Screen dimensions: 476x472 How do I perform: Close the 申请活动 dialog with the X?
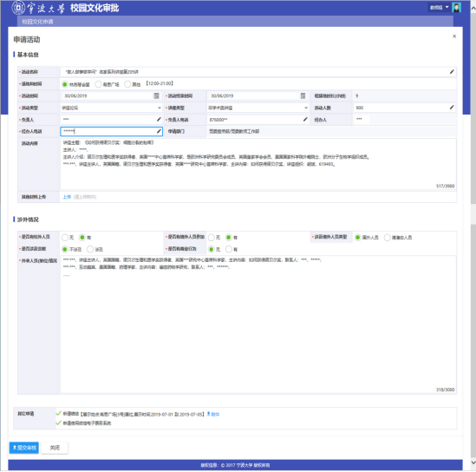point(454,36)
